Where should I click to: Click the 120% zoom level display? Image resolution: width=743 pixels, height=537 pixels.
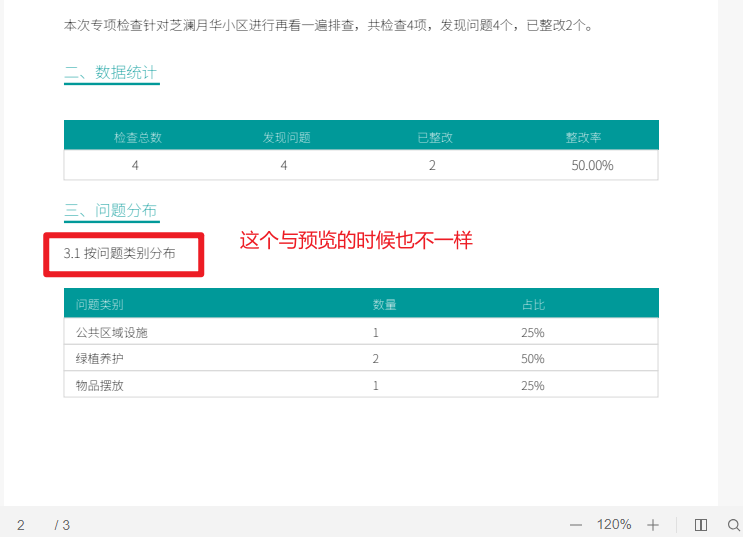(614, 525)
